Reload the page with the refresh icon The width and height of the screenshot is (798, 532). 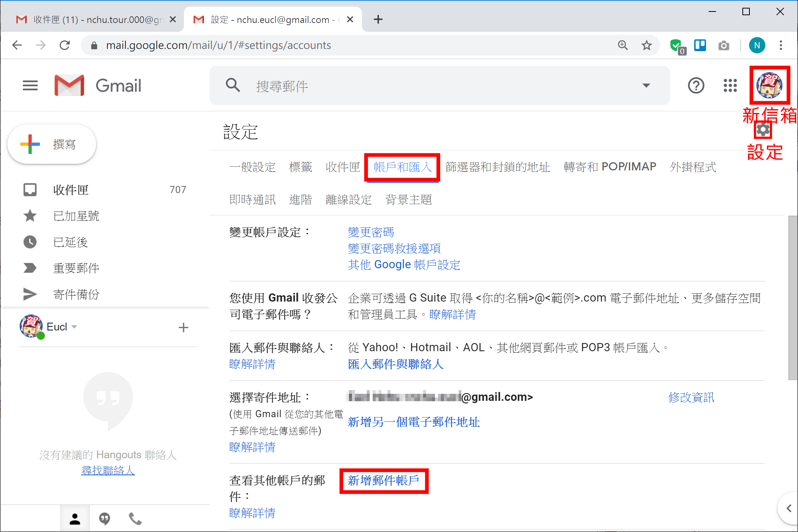click(65, 45)
